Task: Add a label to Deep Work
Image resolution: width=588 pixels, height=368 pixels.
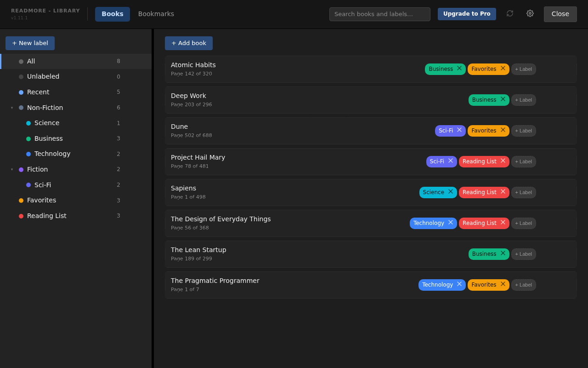Action: coord(524,100)
